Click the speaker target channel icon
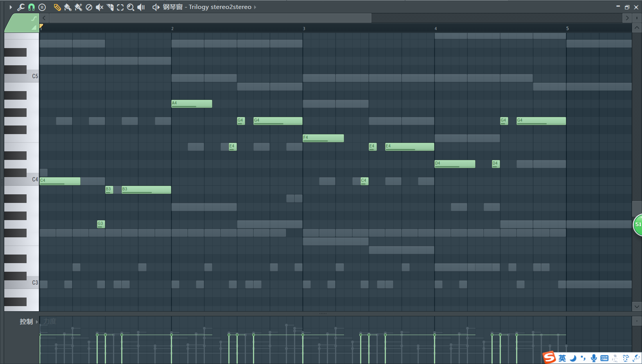Screen dimensions: 642x364 click(x=156, y=7)
